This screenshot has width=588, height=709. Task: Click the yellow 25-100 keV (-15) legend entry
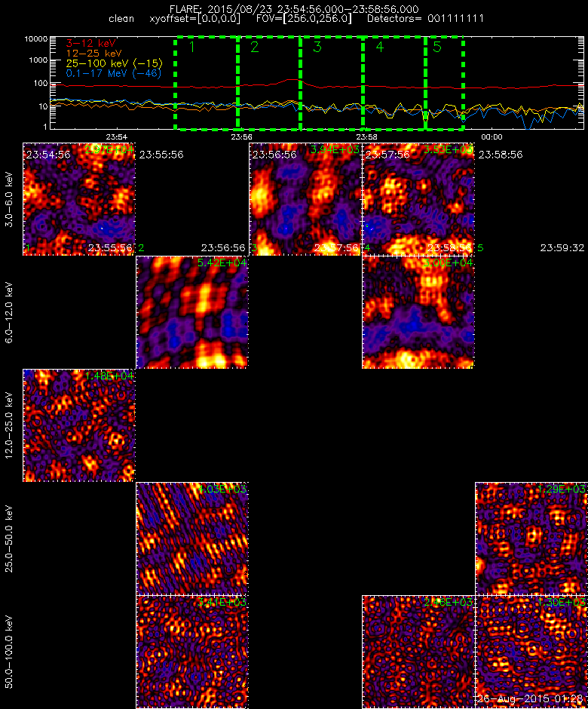tap(115, 63)
